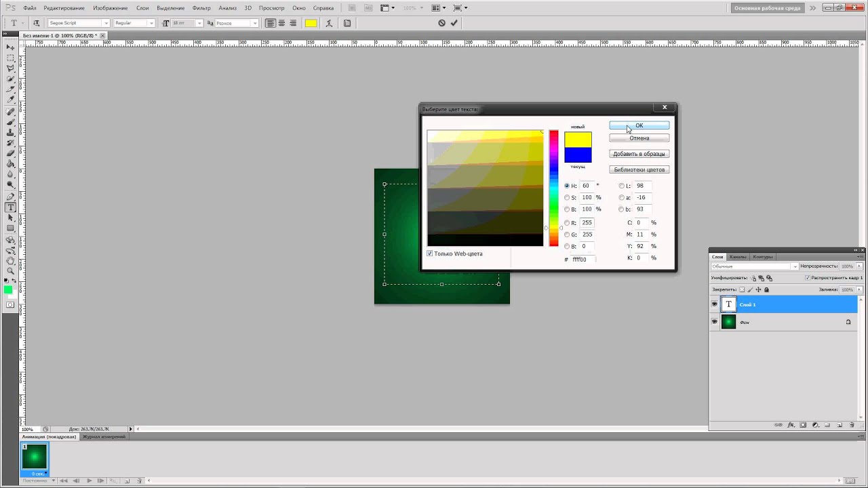Create new group folder icon
The height and width of the screenshot is (488, 868).
coord(827,425)
